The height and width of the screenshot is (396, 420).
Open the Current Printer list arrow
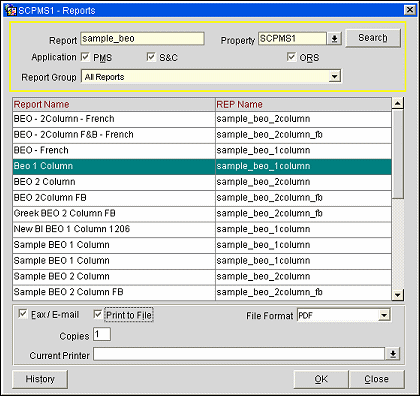pos(393,354)
